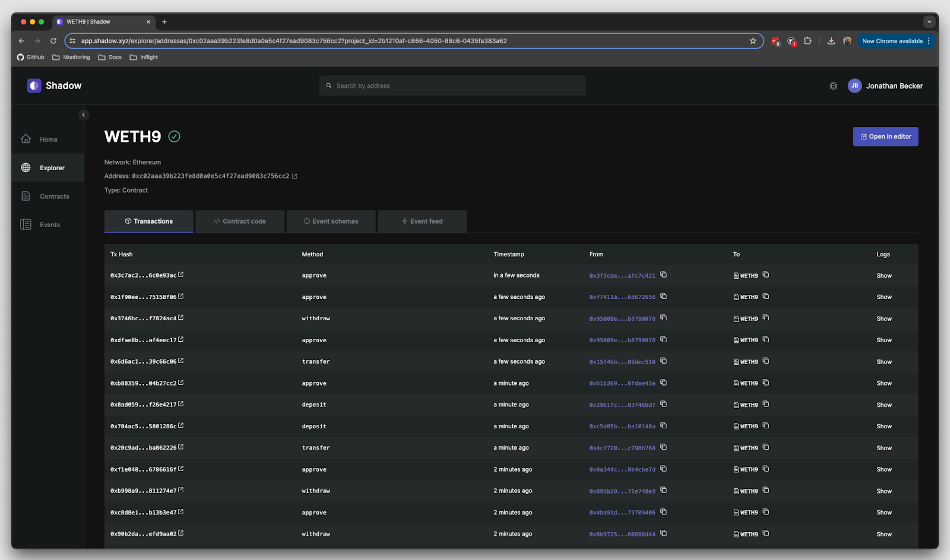Select tx hash 0x704ac5...5801286c
This screenshot has height=560, width=950.
[143, 427]
